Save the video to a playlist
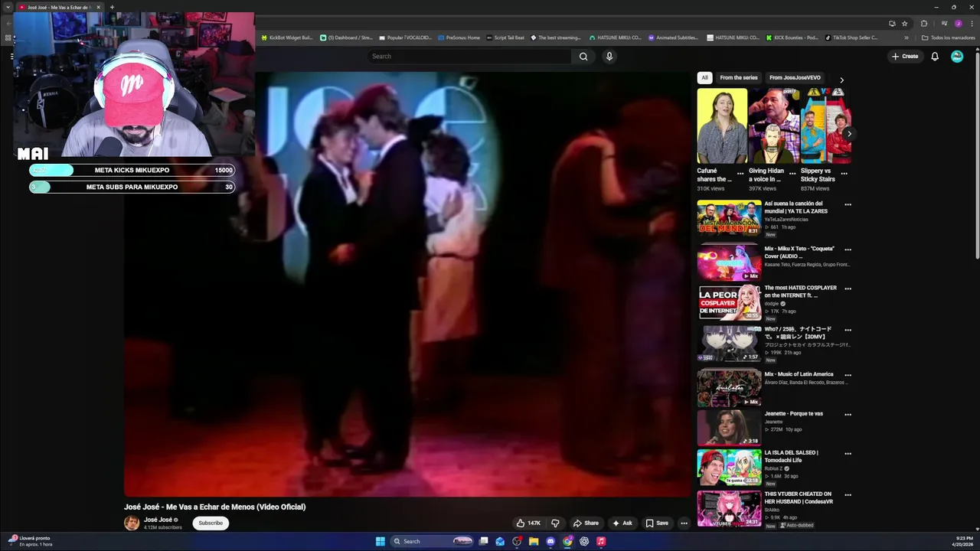The image size is (980, 551). tap(657, 523)
